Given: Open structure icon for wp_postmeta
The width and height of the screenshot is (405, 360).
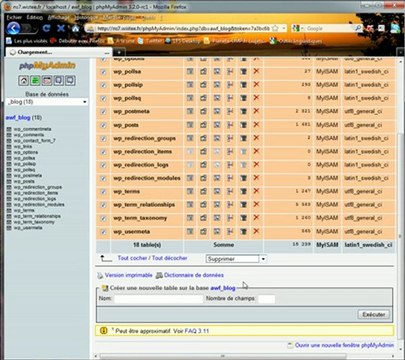Looking at the screenshot, I should [203, 111].
